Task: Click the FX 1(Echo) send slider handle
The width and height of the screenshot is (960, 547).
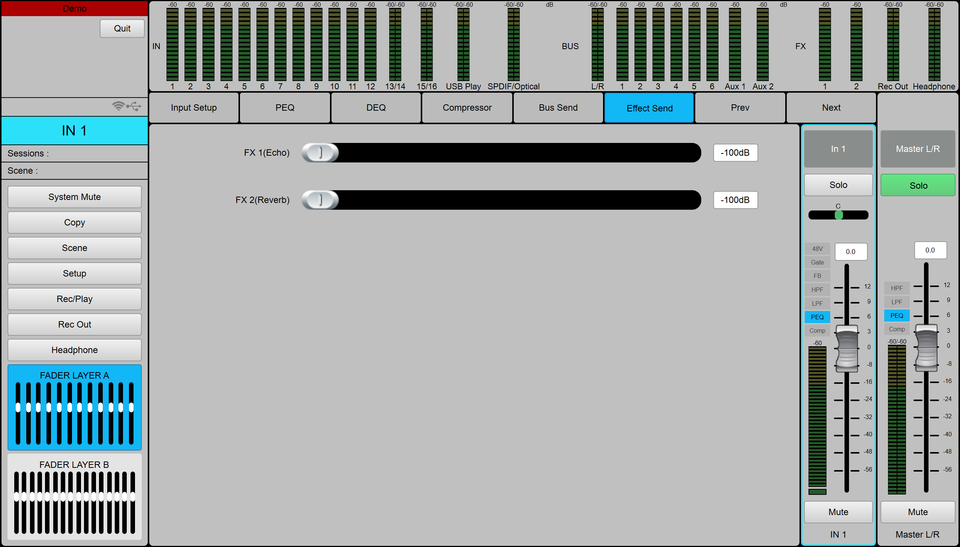Action: point(320,153)
